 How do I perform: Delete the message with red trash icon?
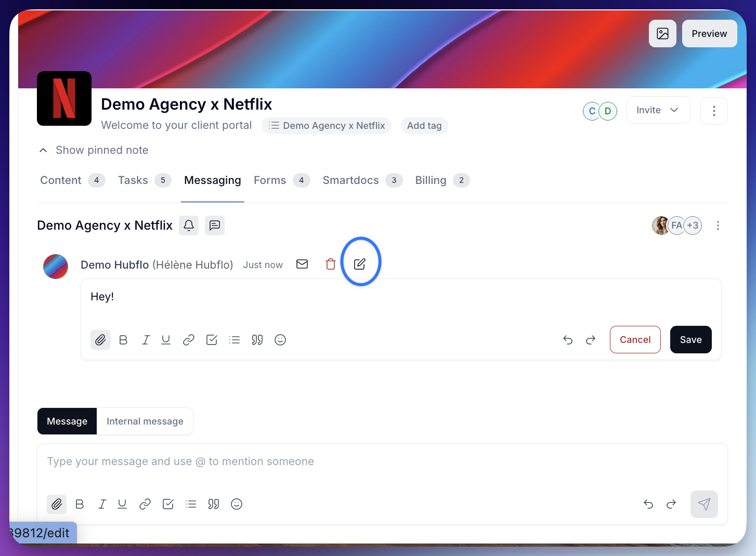click(x=331, y=264)
